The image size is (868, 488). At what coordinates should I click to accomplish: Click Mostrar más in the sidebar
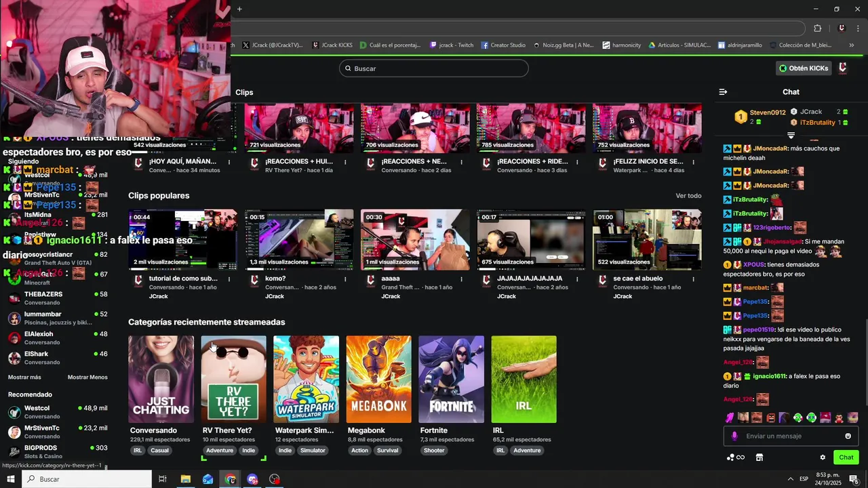pyautogui.click(x=24, y=378)
